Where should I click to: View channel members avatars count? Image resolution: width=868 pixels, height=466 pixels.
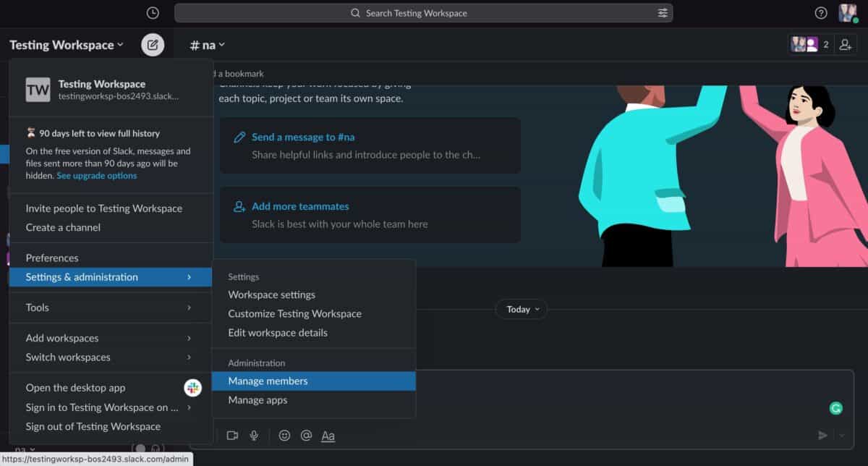click(810, 45)
